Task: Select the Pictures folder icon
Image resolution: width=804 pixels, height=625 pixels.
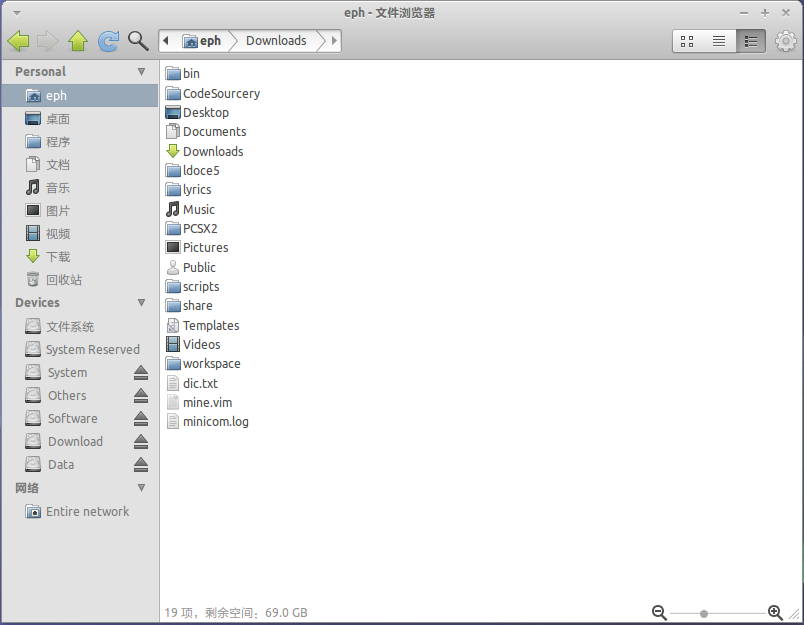Action: click(173, 248)
